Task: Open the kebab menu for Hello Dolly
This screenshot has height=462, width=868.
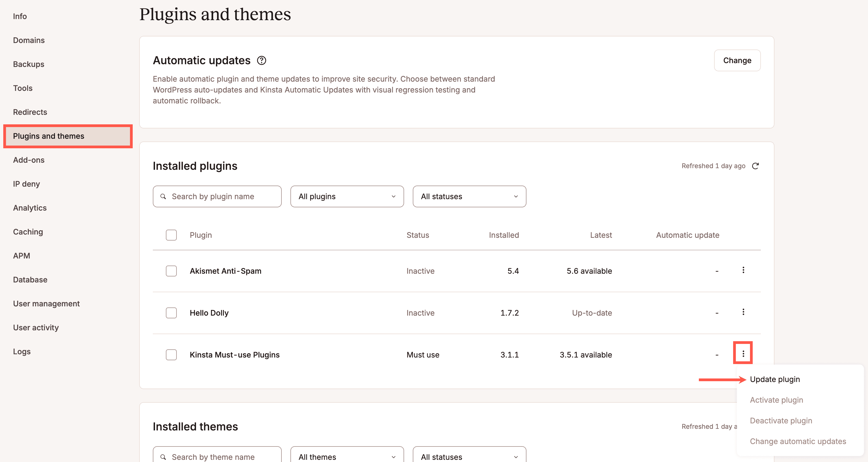Action: pos(743,312)
